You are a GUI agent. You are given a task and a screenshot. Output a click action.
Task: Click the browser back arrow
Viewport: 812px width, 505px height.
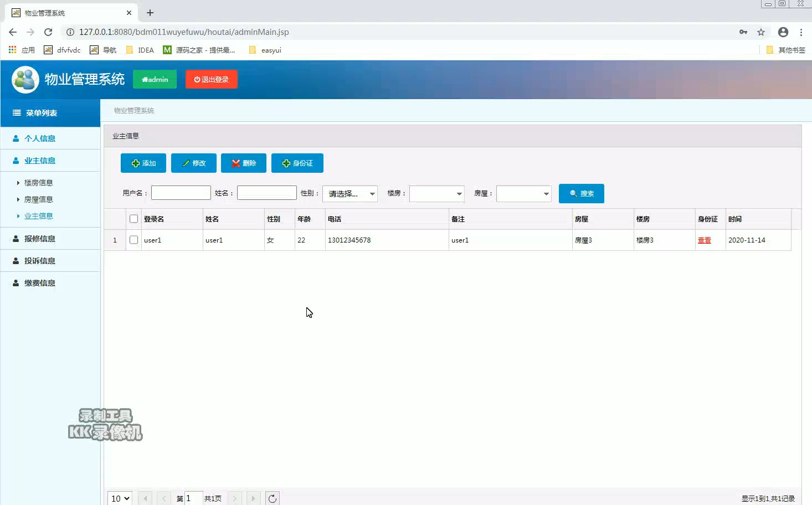13,32
